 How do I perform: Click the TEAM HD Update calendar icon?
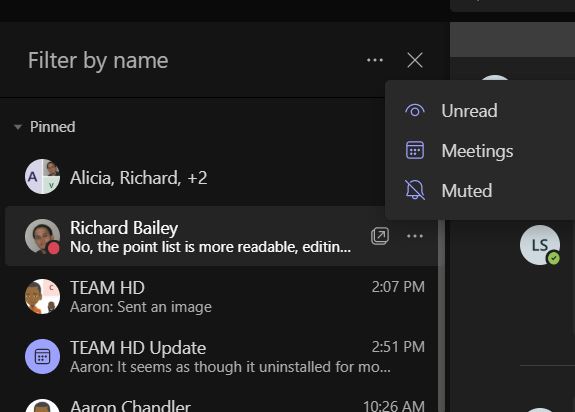pos(42,357)
